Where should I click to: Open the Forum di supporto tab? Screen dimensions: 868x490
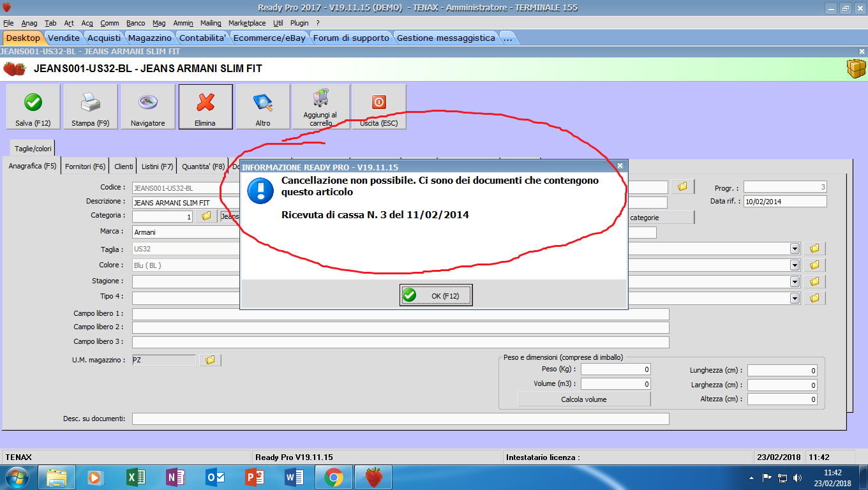pyautogui.click(x=351, y=38)
